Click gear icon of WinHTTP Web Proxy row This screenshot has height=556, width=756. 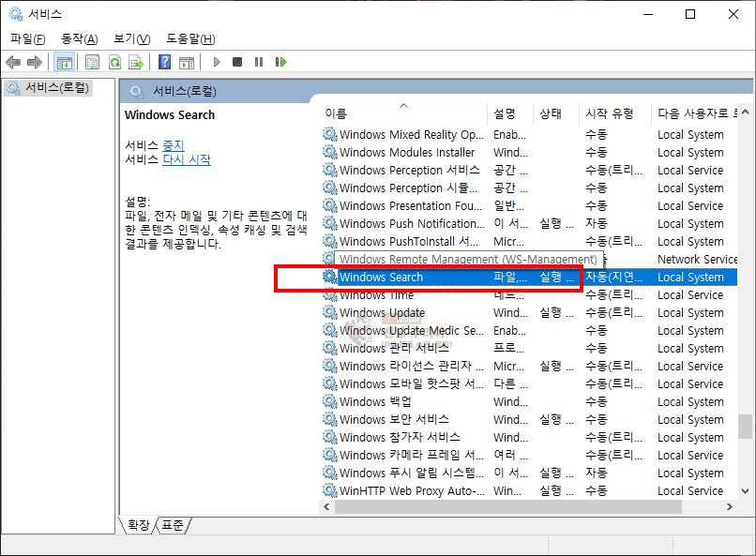pos(330,490)
